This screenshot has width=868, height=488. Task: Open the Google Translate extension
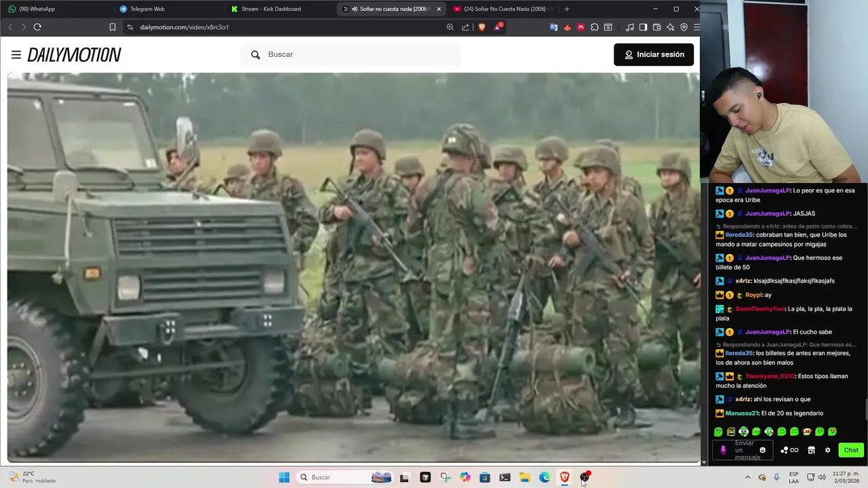(554, 27)
